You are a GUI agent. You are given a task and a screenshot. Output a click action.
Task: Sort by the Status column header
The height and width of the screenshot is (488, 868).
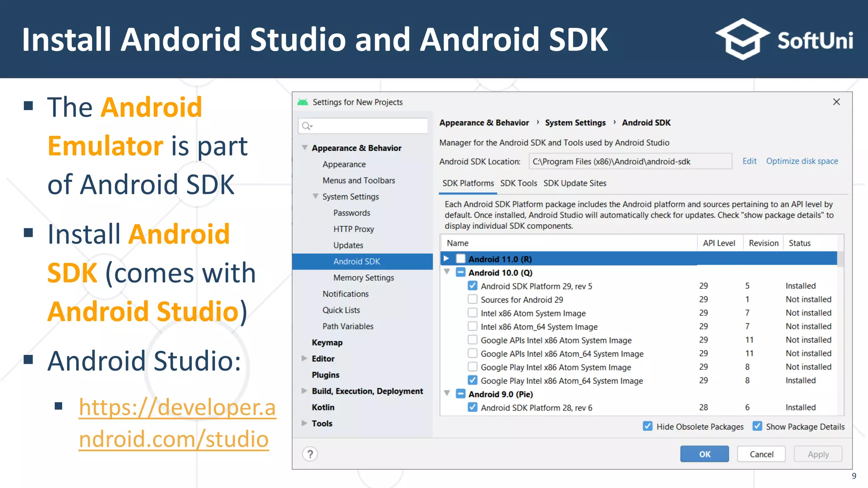point(810,243)
